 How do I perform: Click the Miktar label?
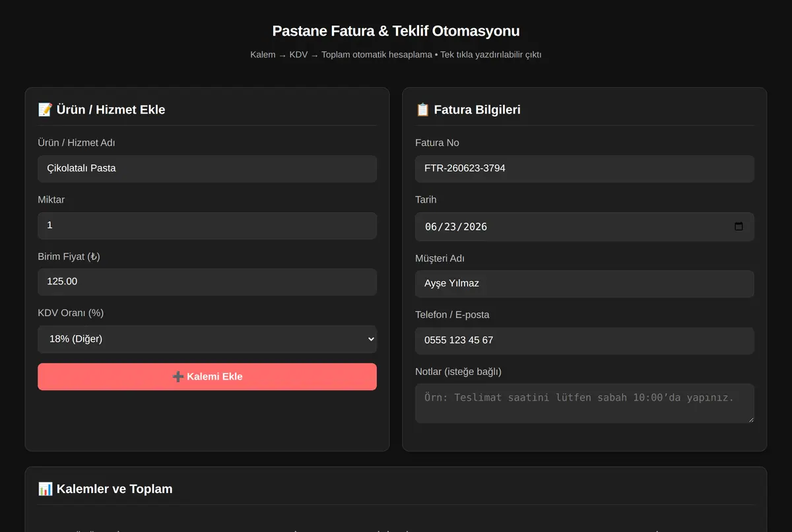pos(51,199)
